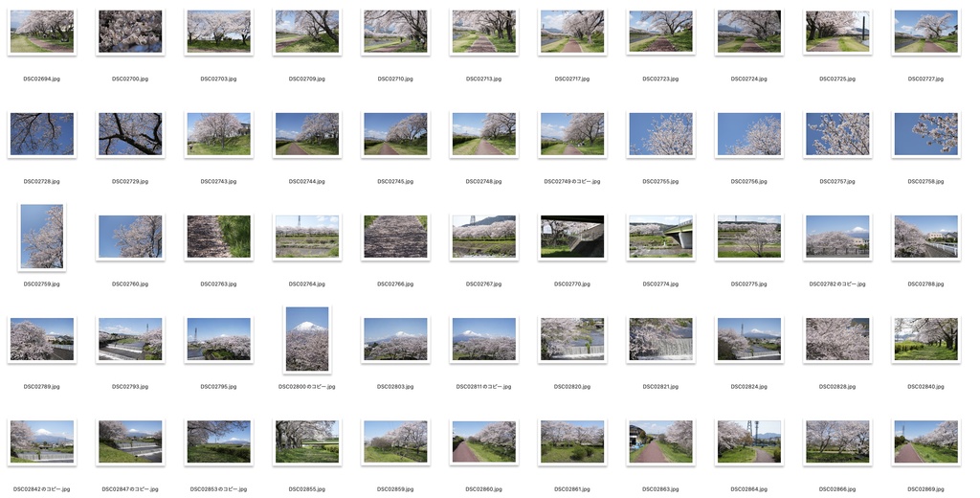Select the DSC02724.jpg picture thumbnail
This screenshot has width=980, height=498.
[749, 32]
